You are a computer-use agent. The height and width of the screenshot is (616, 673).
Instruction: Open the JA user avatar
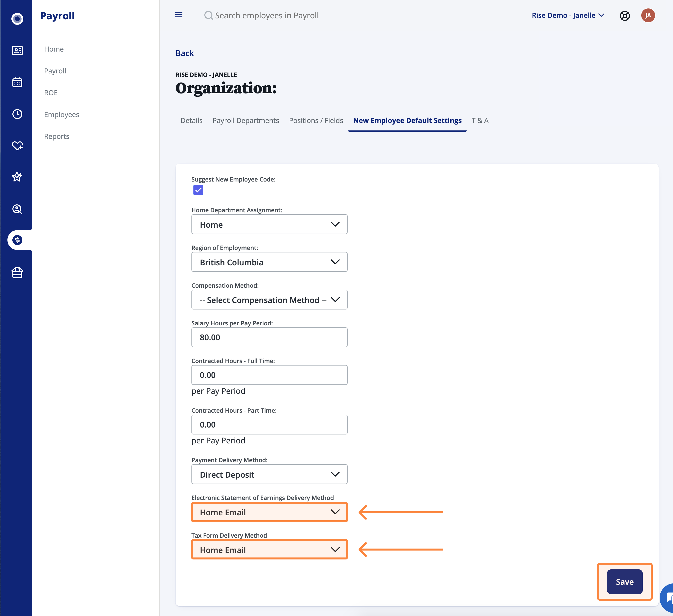tap(648, 15)
